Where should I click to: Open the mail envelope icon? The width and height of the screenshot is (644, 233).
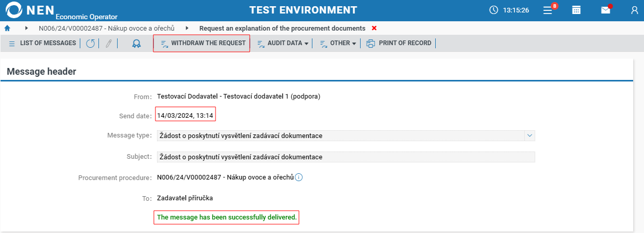(606, 10)
